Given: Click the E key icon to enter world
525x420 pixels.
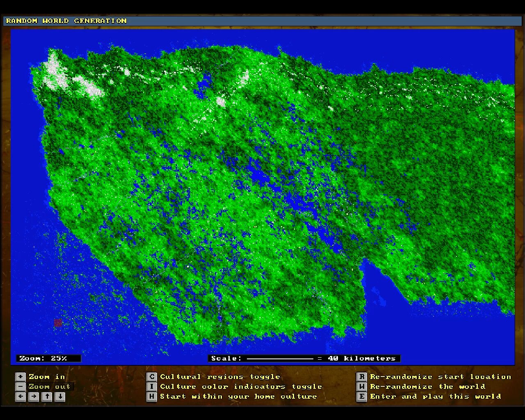Looking at the screenshot, I should (x=361, y=397).
